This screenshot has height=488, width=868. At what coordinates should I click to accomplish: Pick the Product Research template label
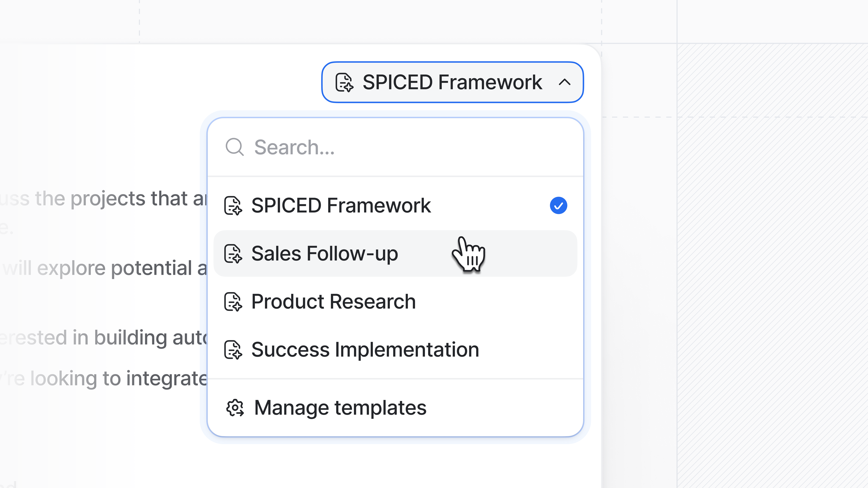[334, 301]
